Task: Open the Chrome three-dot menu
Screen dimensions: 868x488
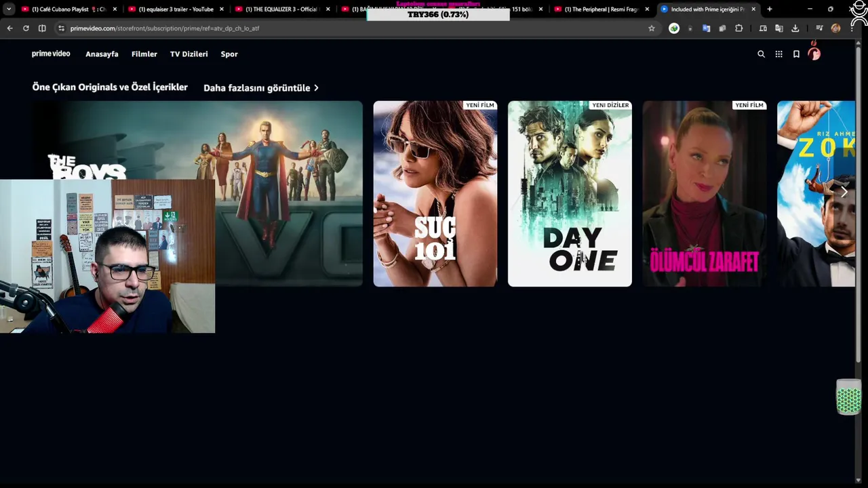Action: 852,28
